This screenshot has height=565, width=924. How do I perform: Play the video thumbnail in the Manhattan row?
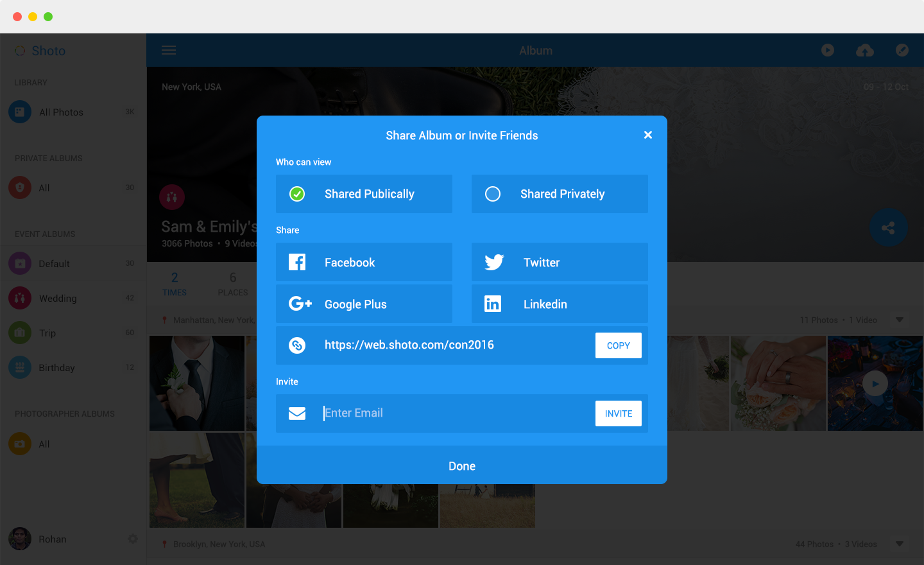pos(875,383)
